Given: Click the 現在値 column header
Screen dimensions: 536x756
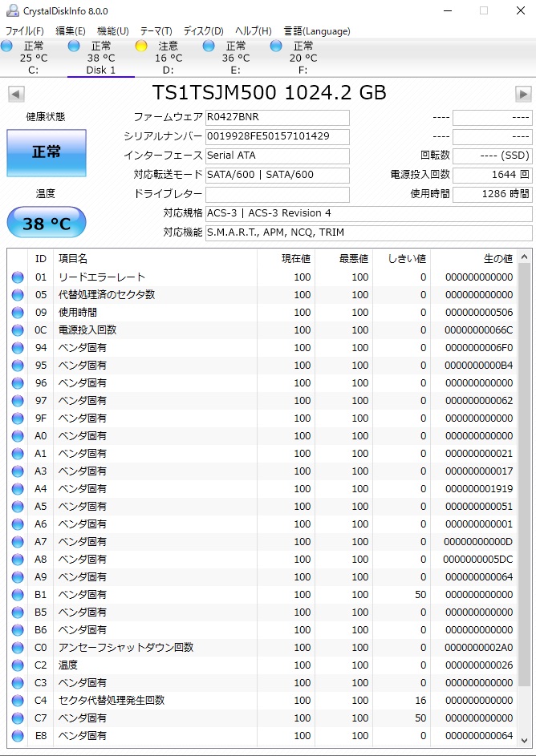Looking at the screenshot, I should coord(286,259).
